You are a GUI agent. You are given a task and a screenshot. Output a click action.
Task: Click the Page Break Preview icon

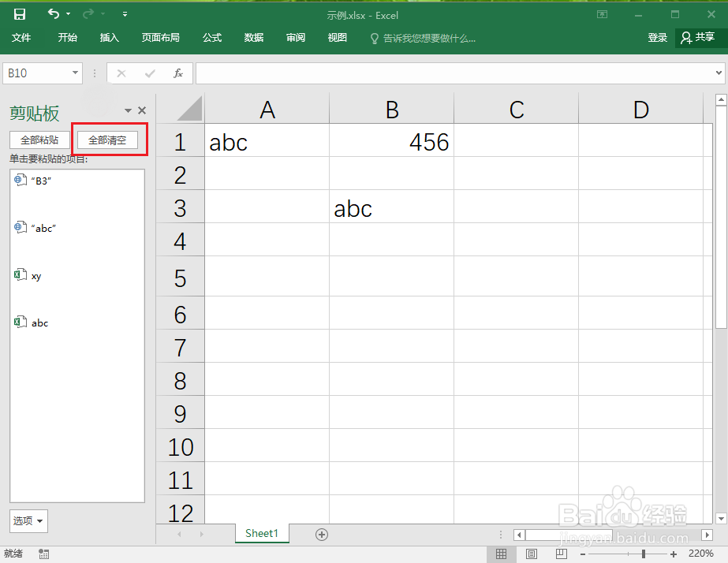coord(561,554)
